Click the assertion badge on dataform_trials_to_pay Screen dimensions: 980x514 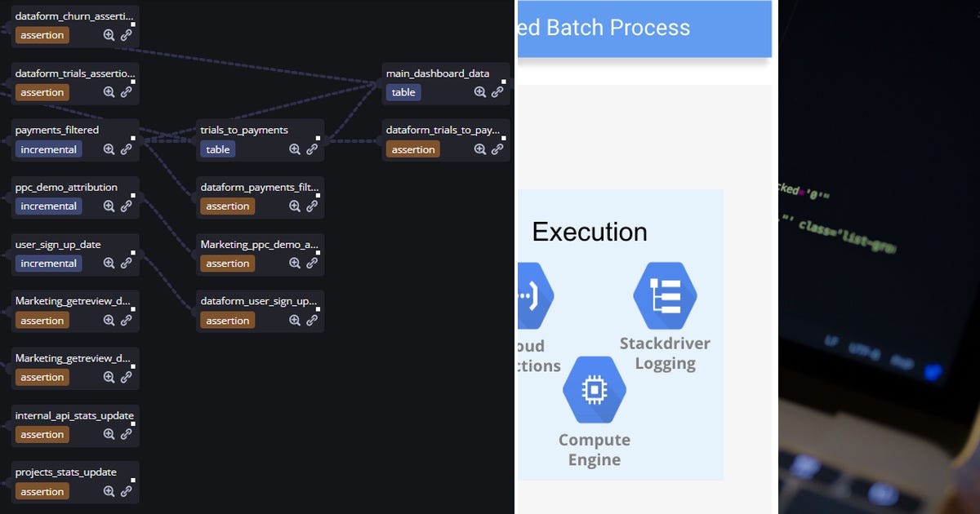click(412, 148)
